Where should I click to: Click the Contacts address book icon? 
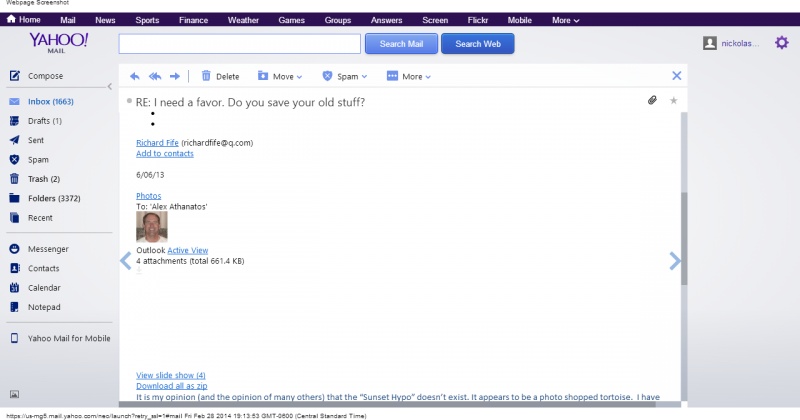(x=15, y=268)
